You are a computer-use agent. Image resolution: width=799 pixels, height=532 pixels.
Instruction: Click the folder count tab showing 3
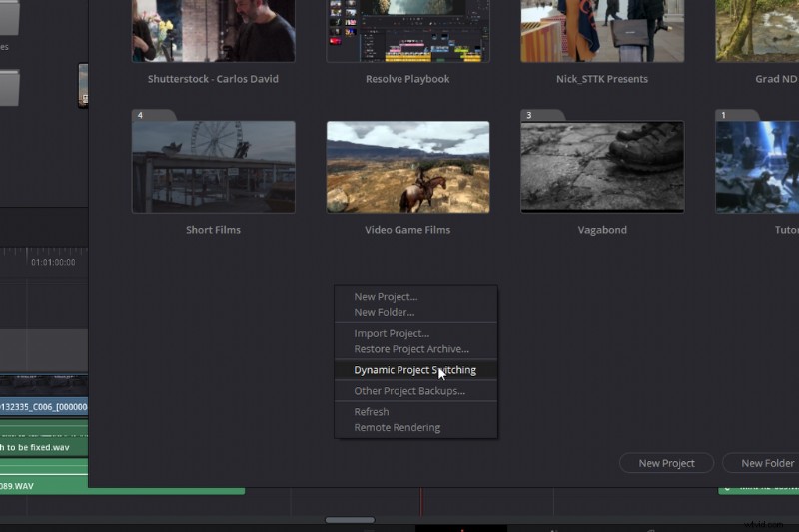click(x=542, y=115)
